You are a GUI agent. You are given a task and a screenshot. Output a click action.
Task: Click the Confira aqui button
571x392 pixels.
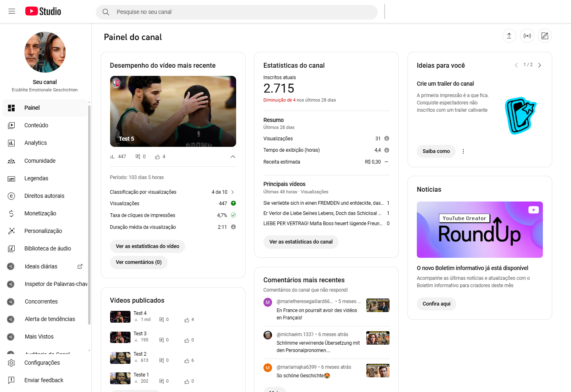[x=436, y=304]
